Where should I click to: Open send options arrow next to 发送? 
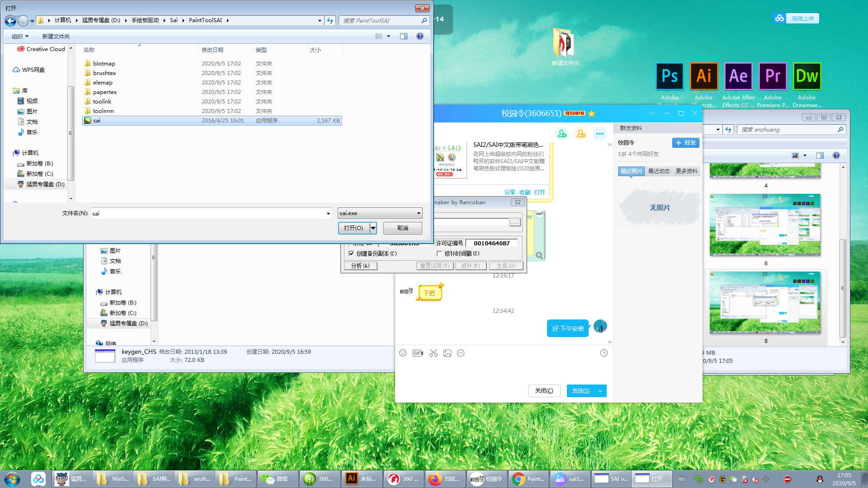click(x=600, y=391)
